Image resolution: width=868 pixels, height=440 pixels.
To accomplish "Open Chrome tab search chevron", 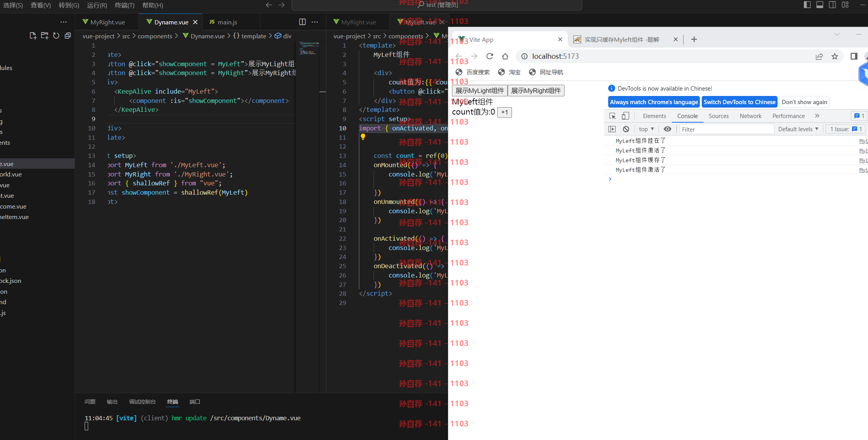I will click(x=837, y=34).
